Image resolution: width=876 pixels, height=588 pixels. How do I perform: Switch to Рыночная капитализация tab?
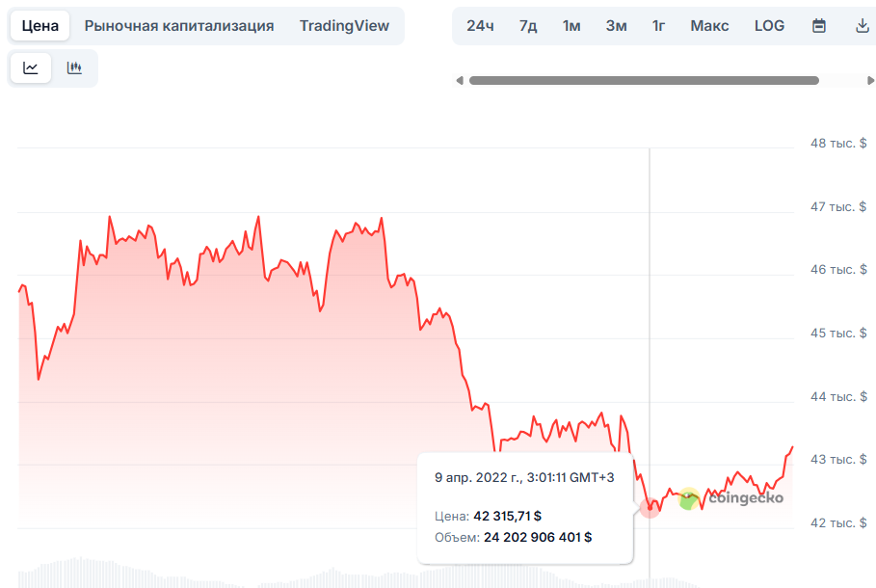(179, 26)
